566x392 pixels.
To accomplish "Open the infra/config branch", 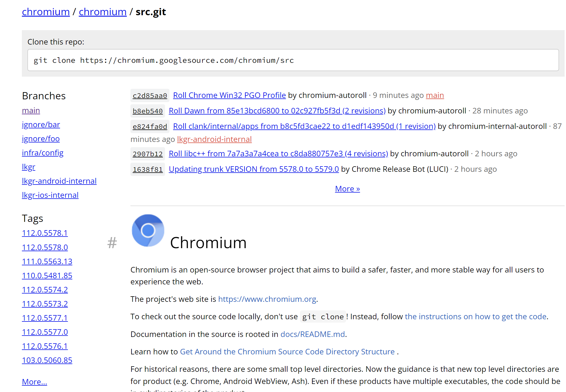I will (x=43, y=153).
